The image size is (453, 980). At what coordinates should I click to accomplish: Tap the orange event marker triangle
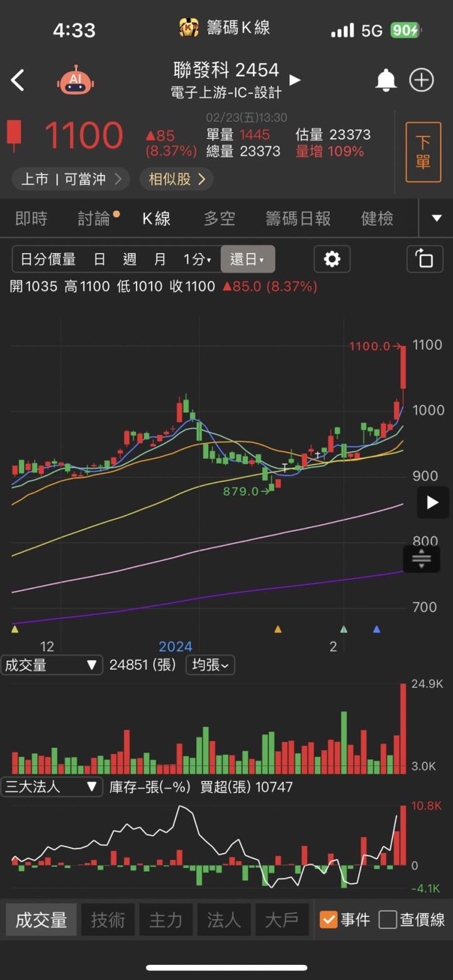coord(278,629)
